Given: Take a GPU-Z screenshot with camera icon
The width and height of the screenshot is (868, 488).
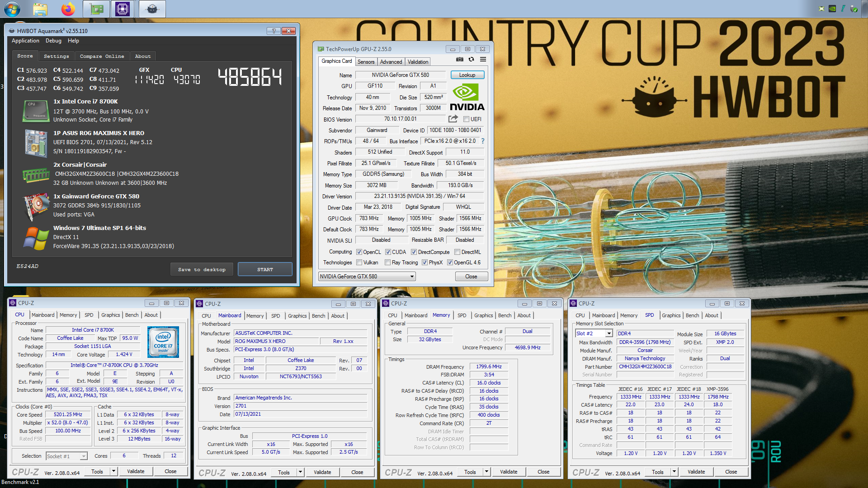Looking at the screenshot, I should (460, 60).
